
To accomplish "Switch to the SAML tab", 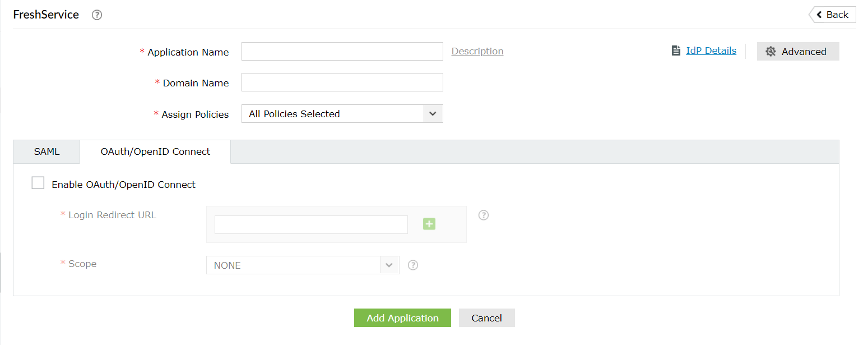I will coord(47,151).
